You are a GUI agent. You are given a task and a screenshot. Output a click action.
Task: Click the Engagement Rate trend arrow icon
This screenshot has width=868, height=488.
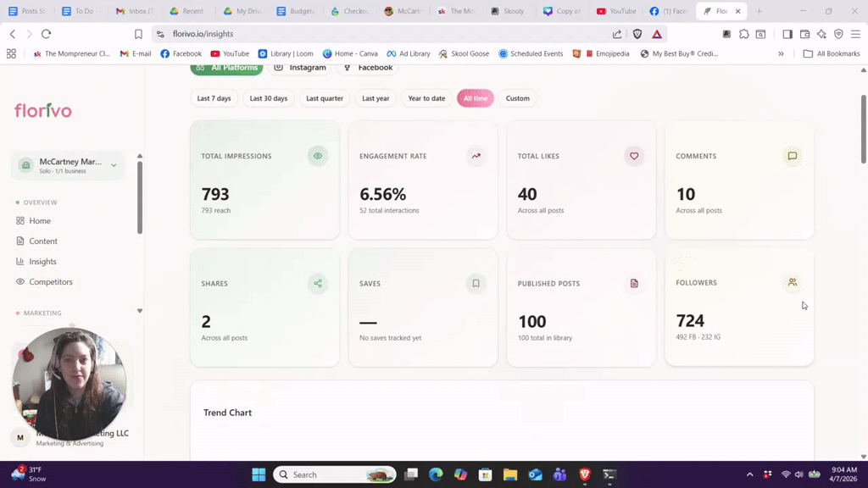[476, 156]
